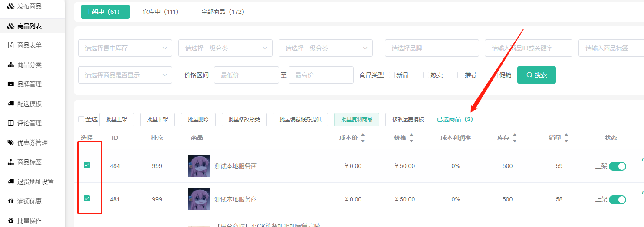The height and width of the screenshot is (227, 644).
Task: Check the 全选 select-all checkbox
Action: pyautogui.click(x=81, y=119)
